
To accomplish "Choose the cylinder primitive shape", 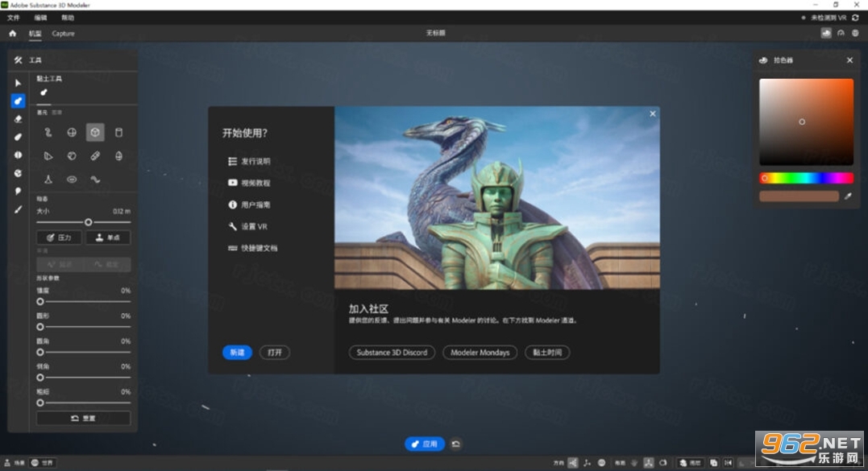I will (118, 132).
